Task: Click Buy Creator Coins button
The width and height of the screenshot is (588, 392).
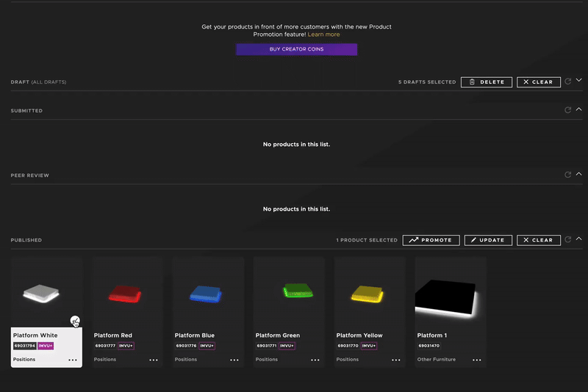Action: click(x=297, y=49)
